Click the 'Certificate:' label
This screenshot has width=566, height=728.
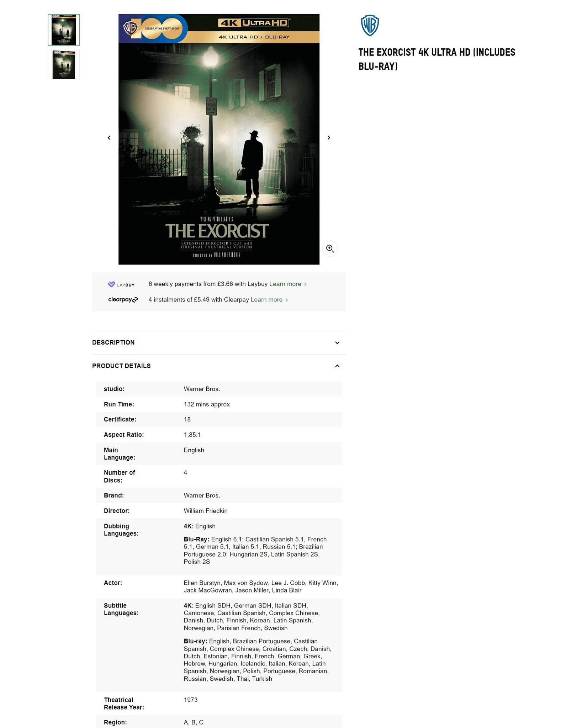(x=120, y=419)
